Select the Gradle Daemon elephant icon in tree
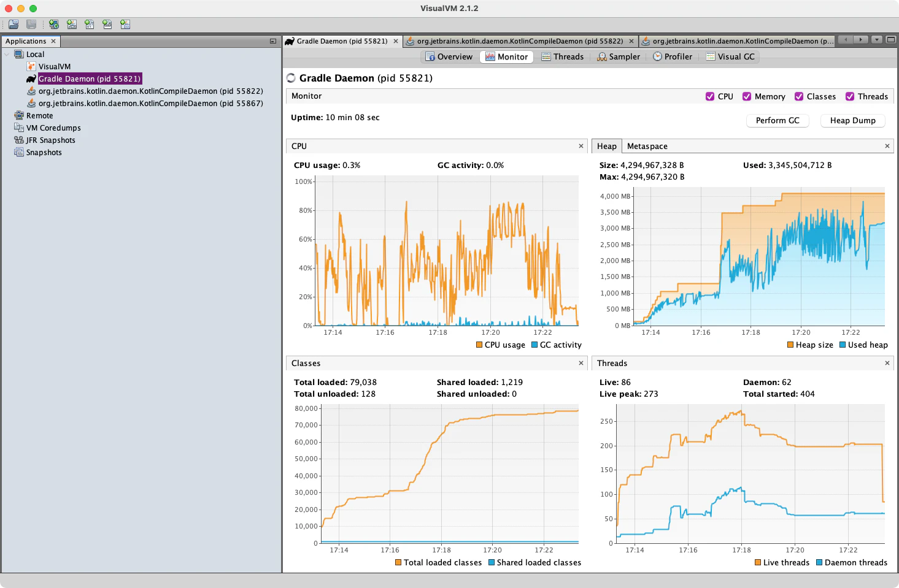 click(31, 78)
